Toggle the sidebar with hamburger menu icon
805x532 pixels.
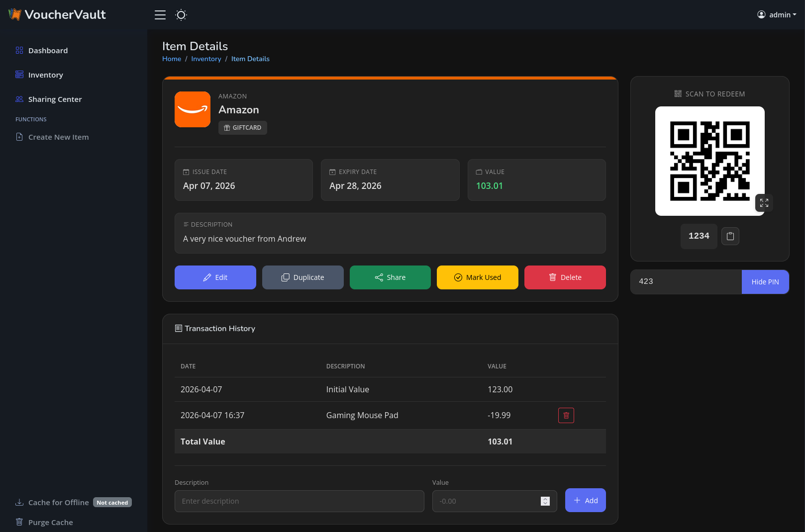pyautogui.click(x=160, y=15)
